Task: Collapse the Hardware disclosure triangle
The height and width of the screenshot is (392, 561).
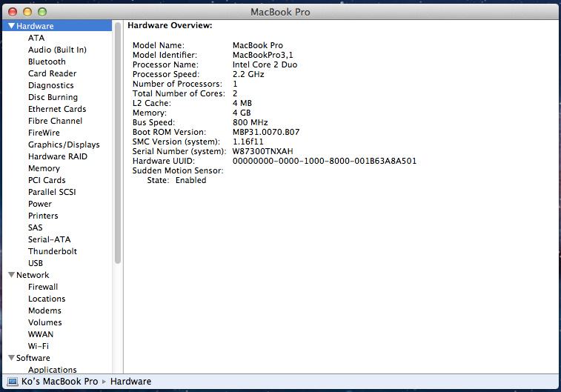Action: pos(11,26)
